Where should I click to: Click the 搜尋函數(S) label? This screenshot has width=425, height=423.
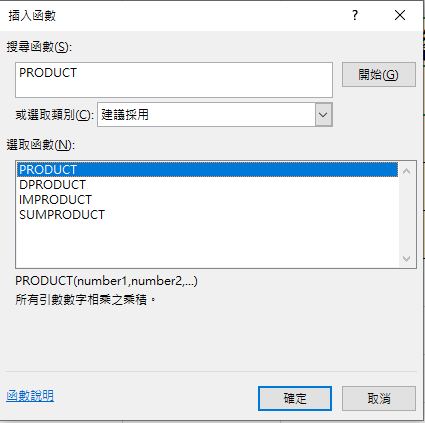(39, 47)
